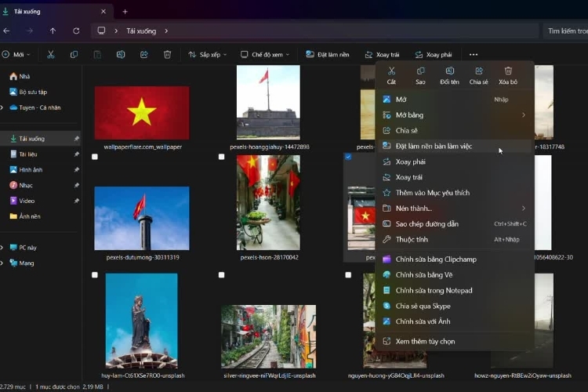Click the Xoay trái toolbar button
The image size is (588, 392).
pos(383,55)
